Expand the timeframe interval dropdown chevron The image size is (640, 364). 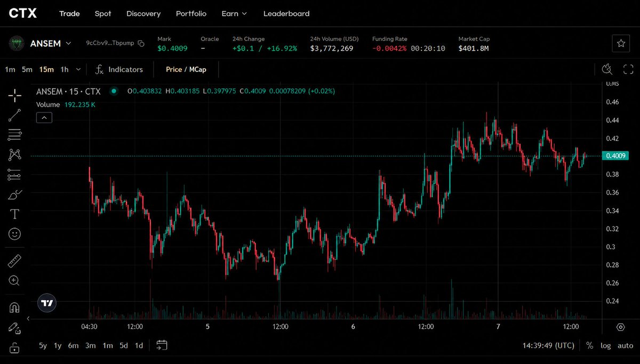coord(78,69)
